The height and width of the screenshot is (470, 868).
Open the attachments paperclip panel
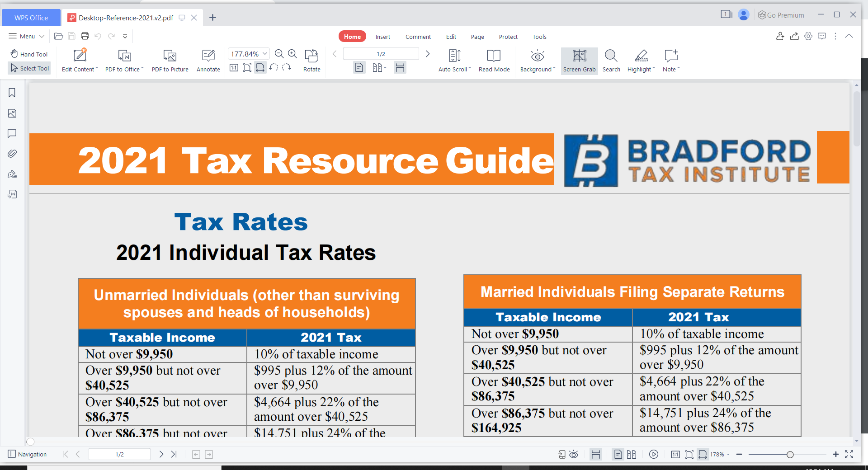[x=12, y=154]
